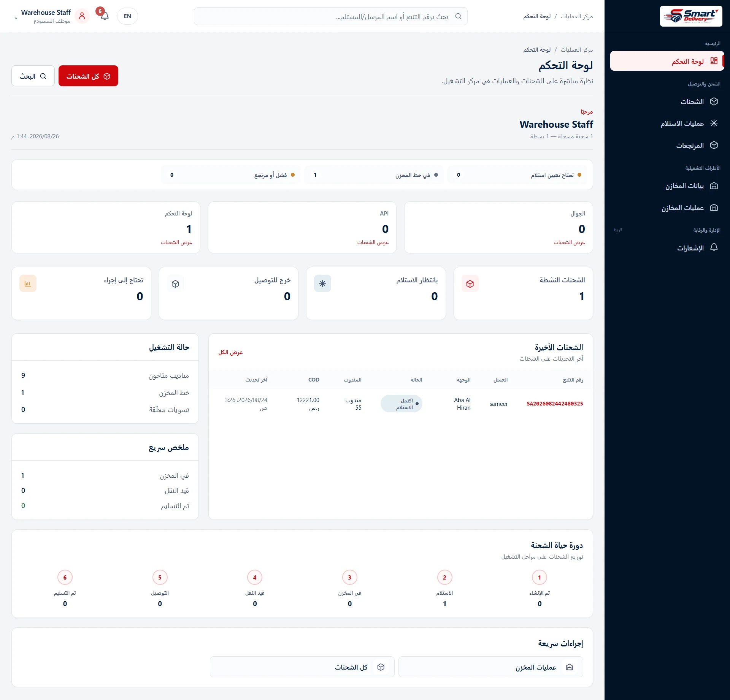
Task: Click مركز العمليات breadcrumb in the top bar
Action: tap(577, 16)
